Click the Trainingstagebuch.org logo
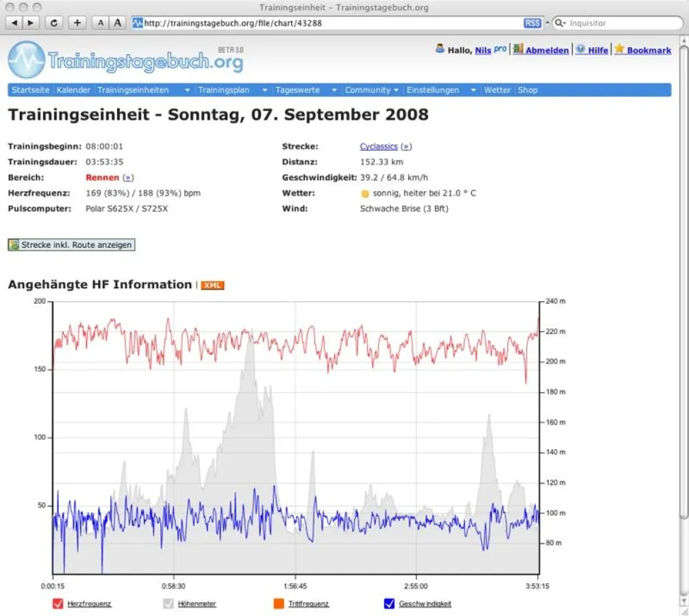Viewport: 689px width, 616px height. (x=125, y=60)
